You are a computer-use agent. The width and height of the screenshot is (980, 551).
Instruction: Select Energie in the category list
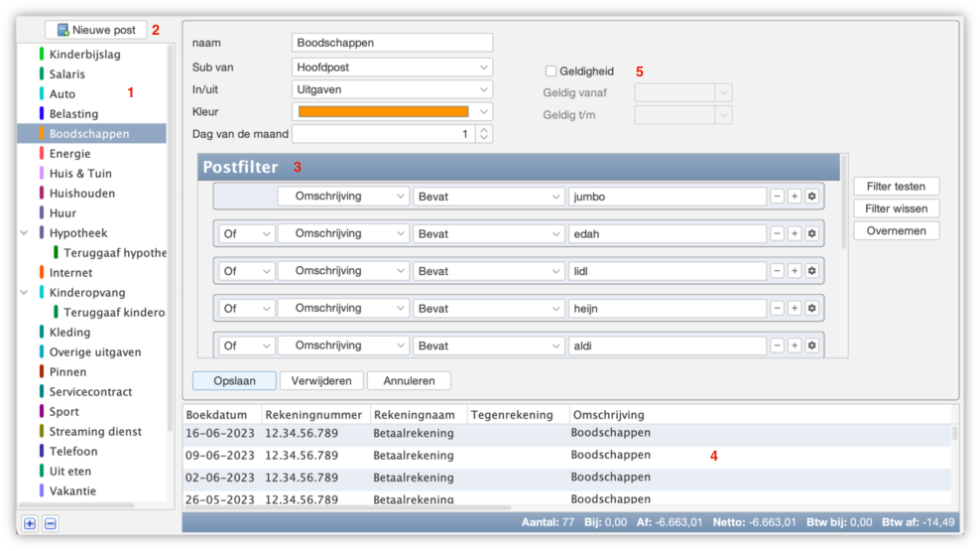[x=69, y=154]
